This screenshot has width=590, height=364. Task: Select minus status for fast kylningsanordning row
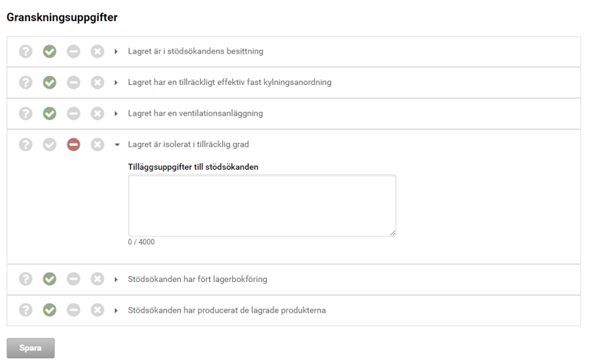point(73,82)
